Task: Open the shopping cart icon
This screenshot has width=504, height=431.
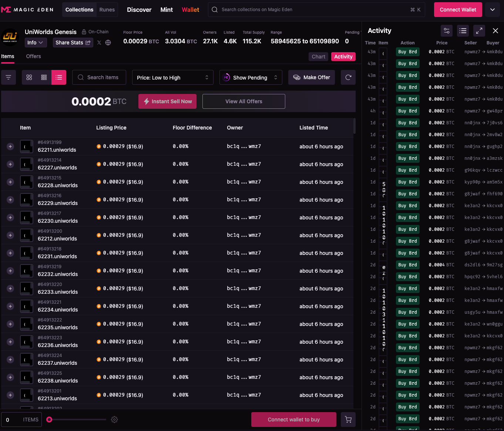Action: (348, 420)
